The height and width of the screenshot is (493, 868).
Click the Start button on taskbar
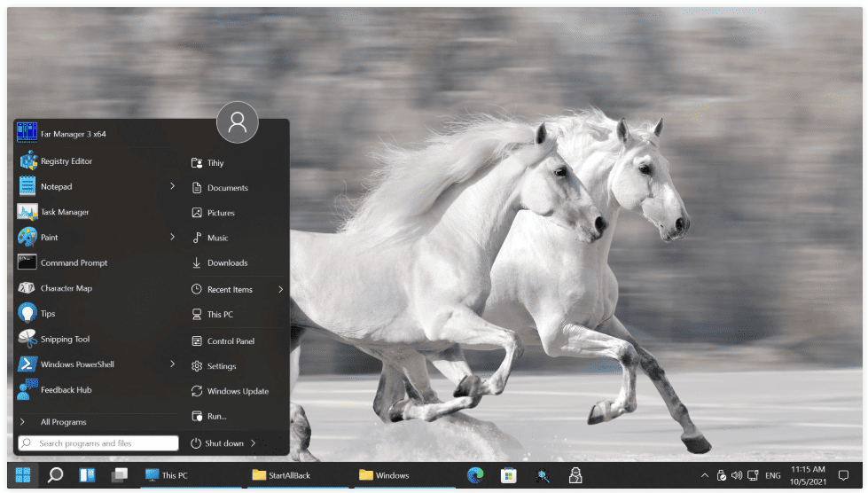point(23,475)
